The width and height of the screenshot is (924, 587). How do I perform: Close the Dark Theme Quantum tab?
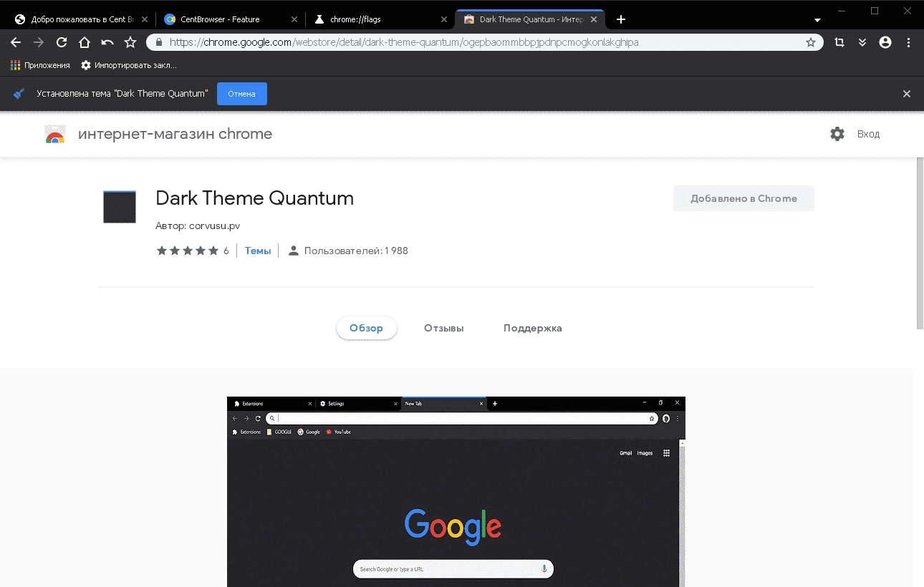[x=594, y=19]
